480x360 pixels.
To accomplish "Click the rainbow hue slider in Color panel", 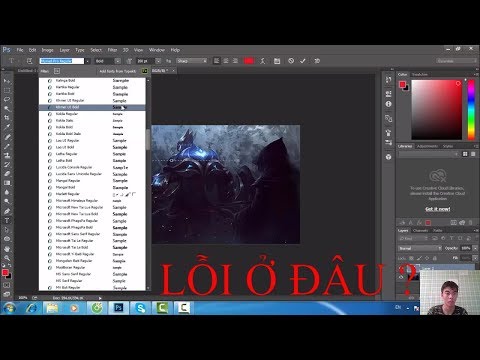I will [x=471, y=110].
